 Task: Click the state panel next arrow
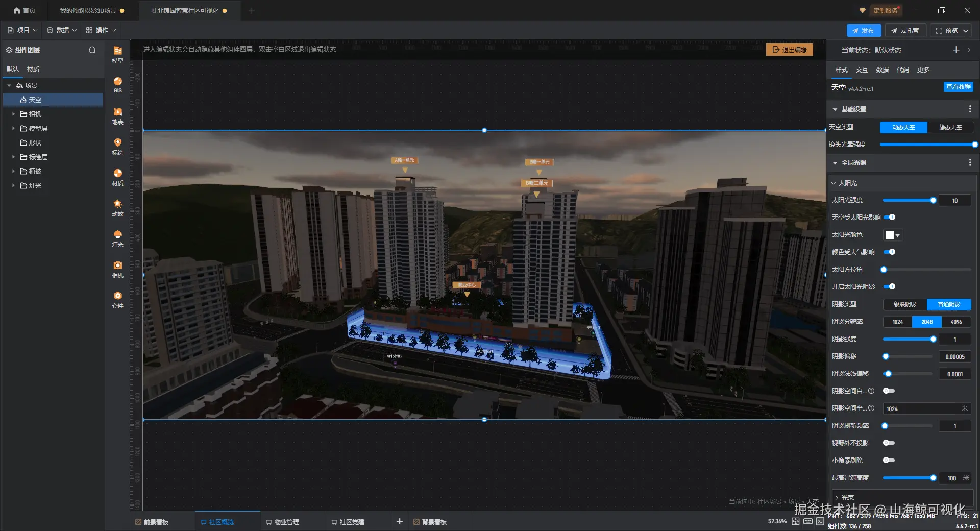coord(969,50)
